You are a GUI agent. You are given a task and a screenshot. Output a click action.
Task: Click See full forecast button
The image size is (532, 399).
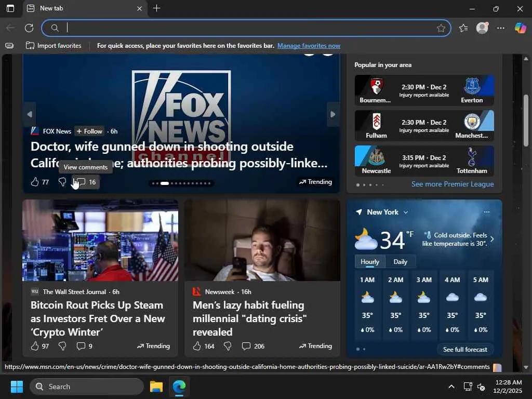(x=465, y=350)
